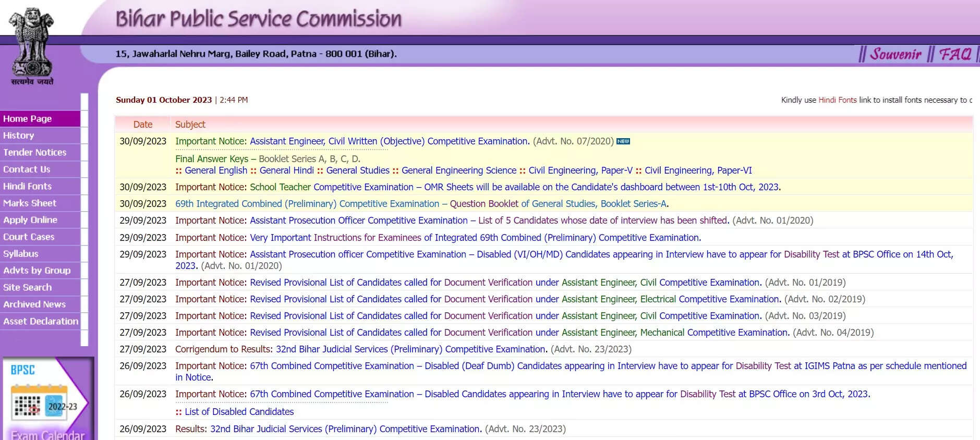
Task: Open the General Studies answer key
Action: point(358,170)
